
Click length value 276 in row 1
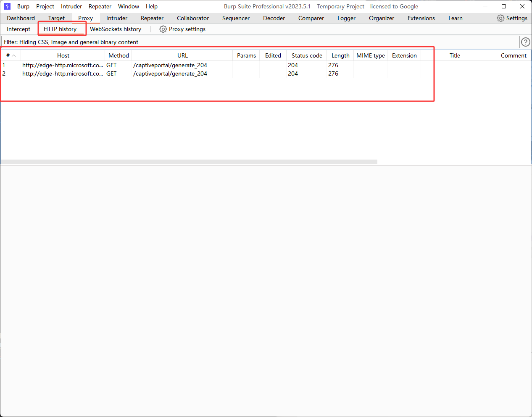coord(333,65)
